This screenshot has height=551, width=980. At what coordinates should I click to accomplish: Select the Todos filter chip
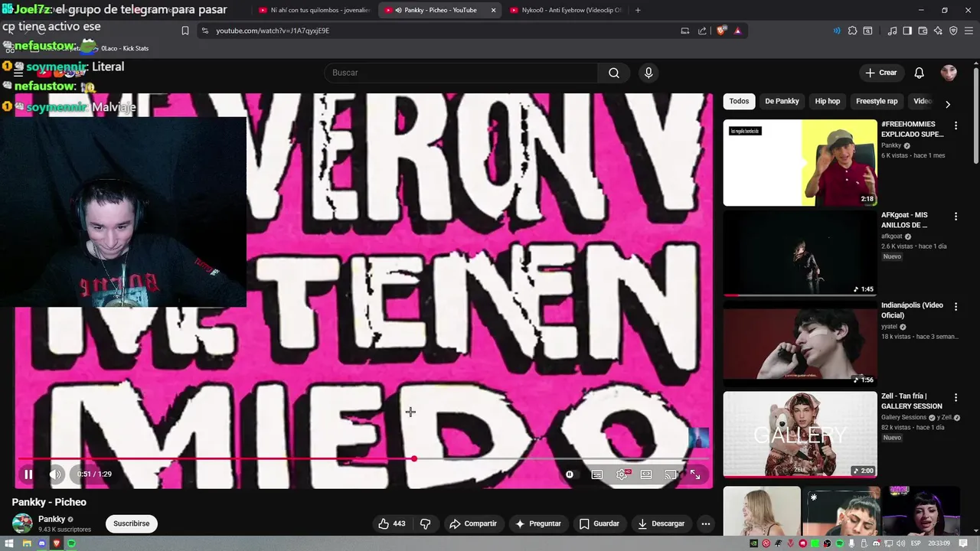[x=739, y=101]
